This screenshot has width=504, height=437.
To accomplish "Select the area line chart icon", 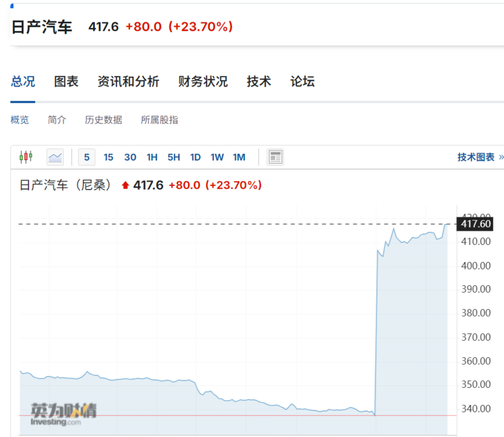I will 55,157.
